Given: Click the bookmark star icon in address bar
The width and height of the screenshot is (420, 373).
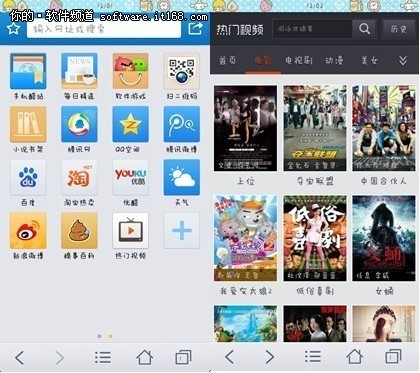Looking at the screenshot, I should point(14,29).
